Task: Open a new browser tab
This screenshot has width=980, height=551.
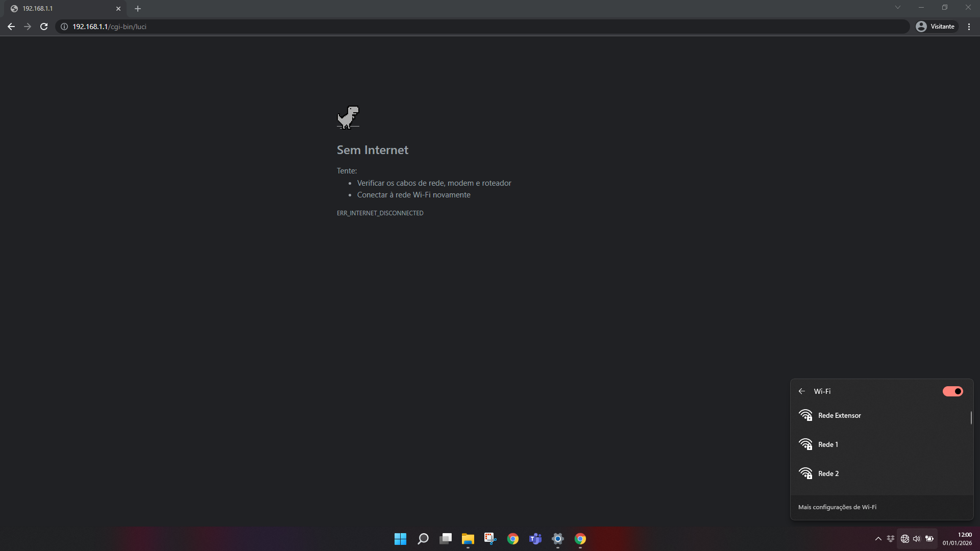Action: (x=138, y=9)
